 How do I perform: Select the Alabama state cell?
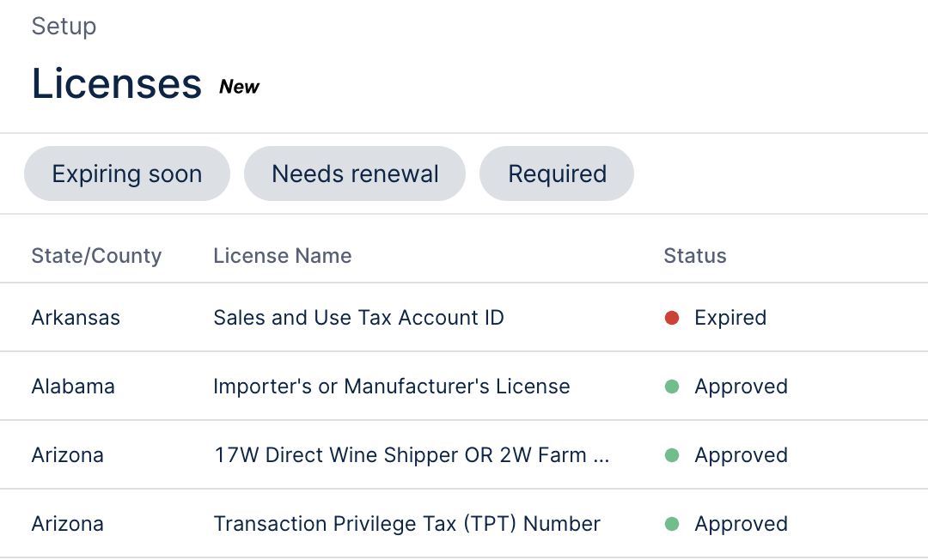tap(73, 387)
